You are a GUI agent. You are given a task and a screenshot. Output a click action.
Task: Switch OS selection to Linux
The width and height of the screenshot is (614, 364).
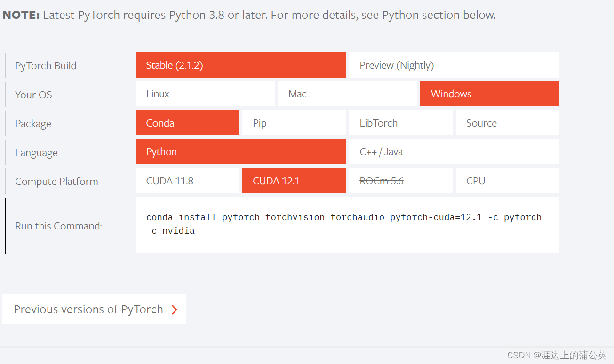coord(205,94)
